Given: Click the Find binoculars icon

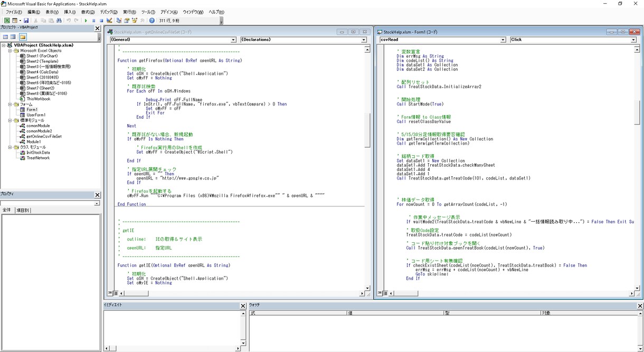Looking at the screenshot, I should pyautogui.click(x=59, y=21).
